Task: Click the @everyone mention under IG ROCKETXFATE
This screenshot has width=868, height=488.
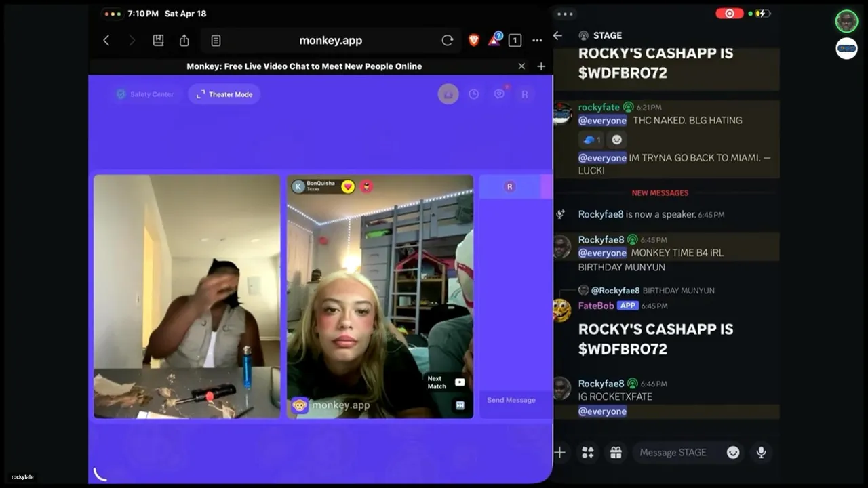Action: (602, 411)
